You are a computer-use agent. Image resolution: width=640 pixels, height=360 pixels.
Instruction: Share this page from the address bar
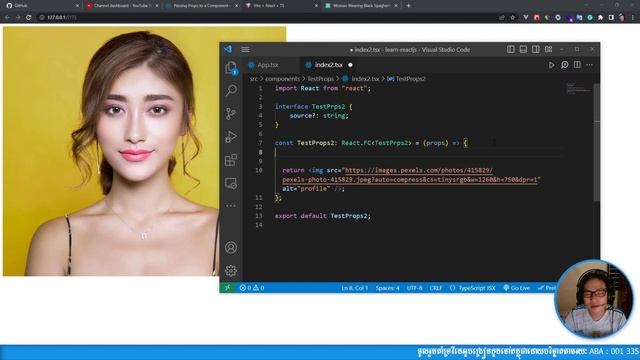[x=502, y=18]
